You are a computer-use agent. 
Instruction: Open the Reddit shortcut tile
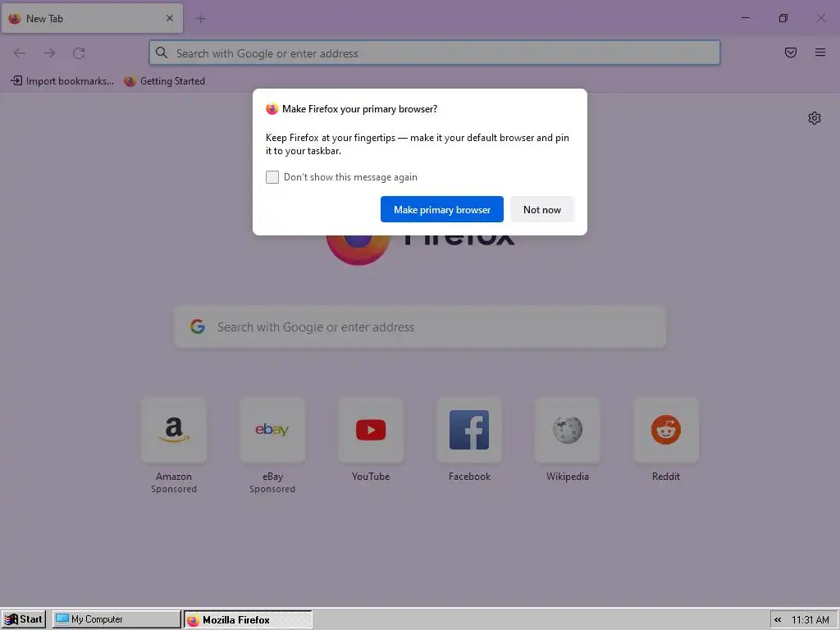click(666, 430)
